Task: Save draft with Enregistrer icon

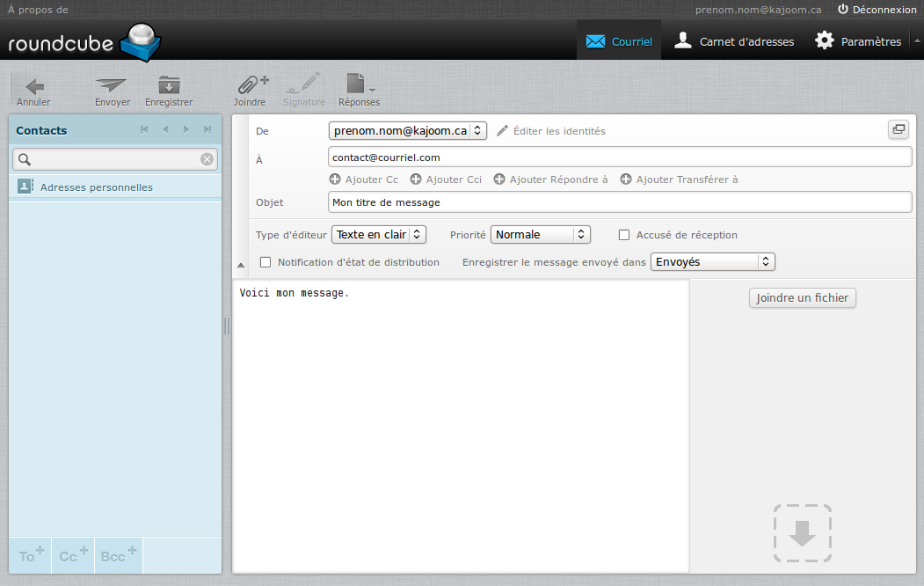Action: [169, 85]
